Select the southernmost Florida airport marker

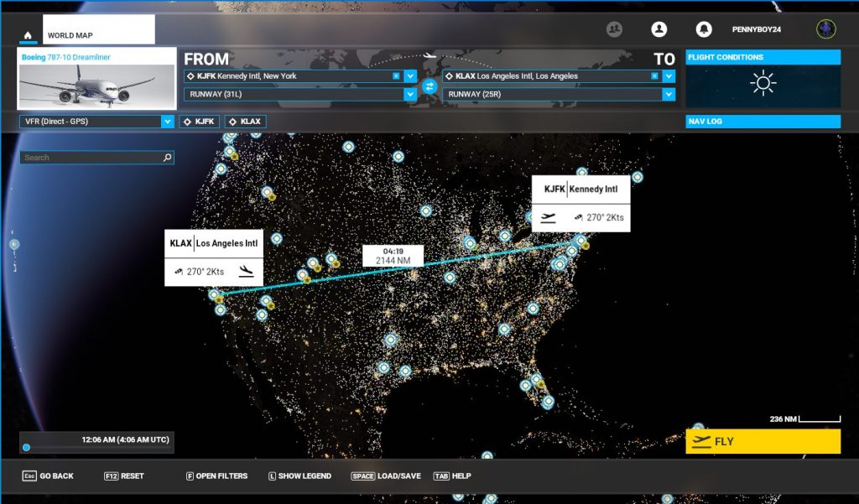point(548,402)
